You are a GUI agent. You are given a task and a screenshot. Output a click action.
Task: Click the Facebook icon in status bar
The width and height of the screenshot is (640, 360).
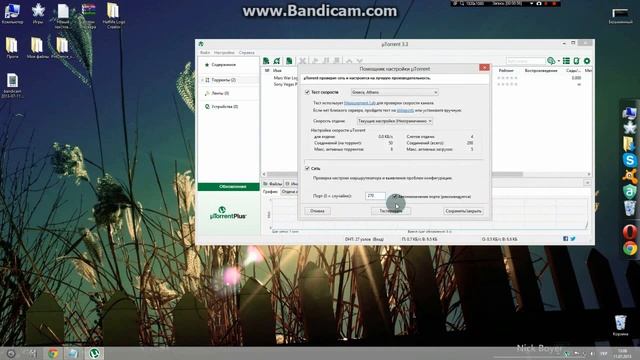pyautogui.click(x=566, y=239)
